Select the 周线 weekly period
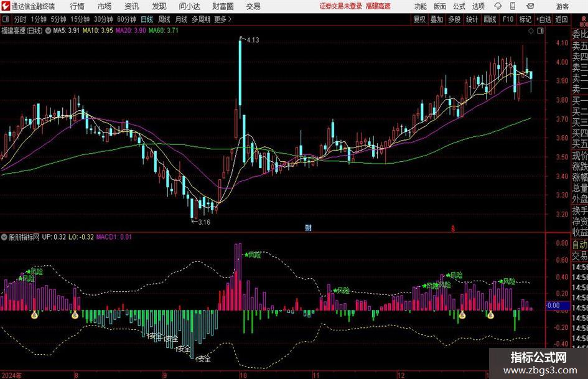 pos(164,19)
